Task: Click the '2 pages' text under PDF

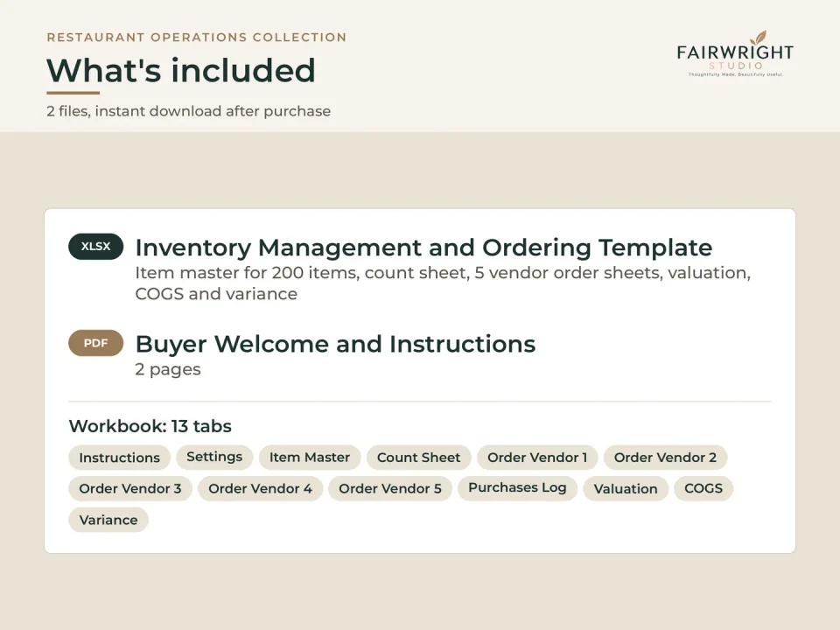Action: tap(168, 369)
